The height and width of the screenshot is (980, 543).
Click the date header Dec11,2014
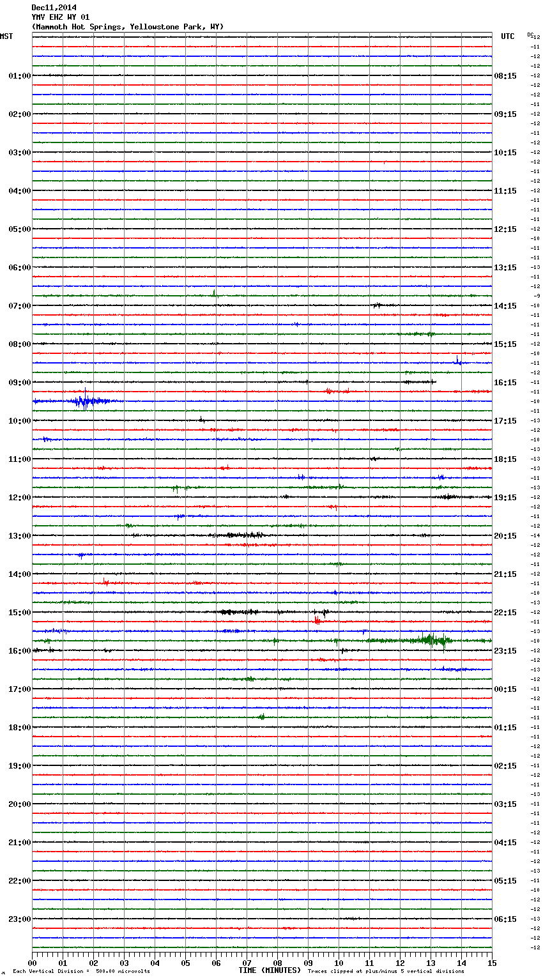[x=54, y=8]
